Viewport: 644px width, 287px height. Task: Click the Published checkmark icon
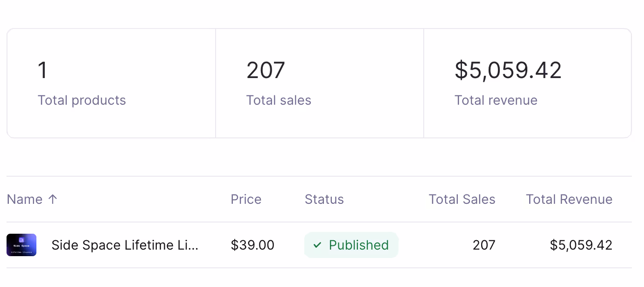(x=318, y=245)
